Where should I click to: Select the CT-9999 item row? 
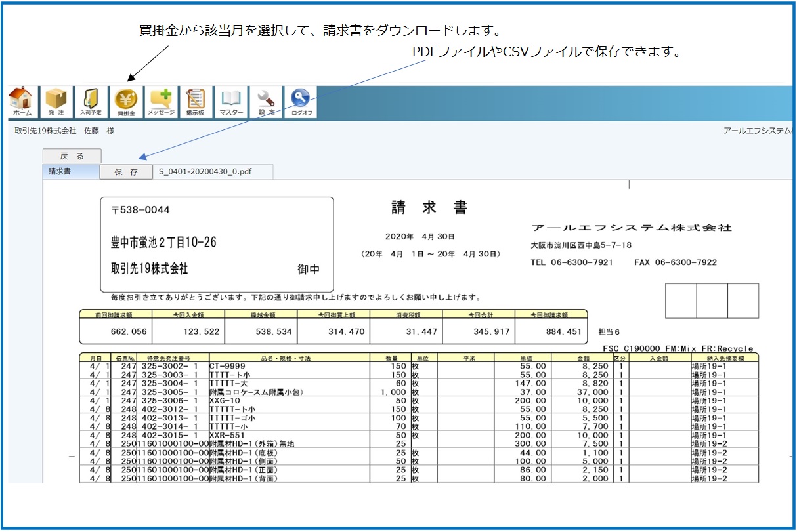[228, 365]
